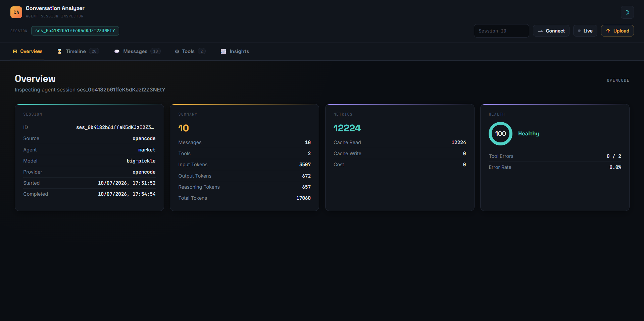This screenshot has height=321, width=644.
Task: Click the health score 100 ring
Action: click(x=500, y=134)
